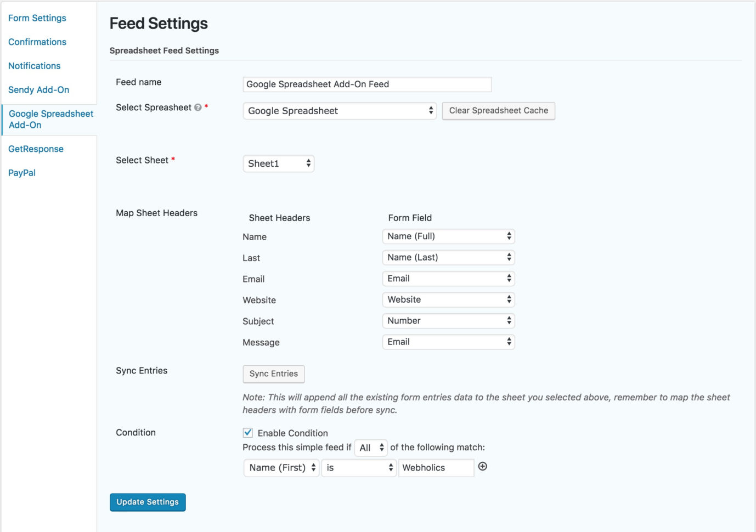Click the plus icon to add another condition
The height and width of the screenshot is (532, 756).
coord(482,467)
